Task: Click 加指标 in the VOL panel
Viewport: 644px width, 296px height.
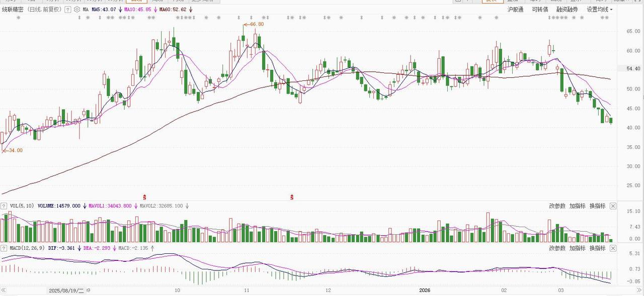Action: pyautogui.click(x=577, y=206)
